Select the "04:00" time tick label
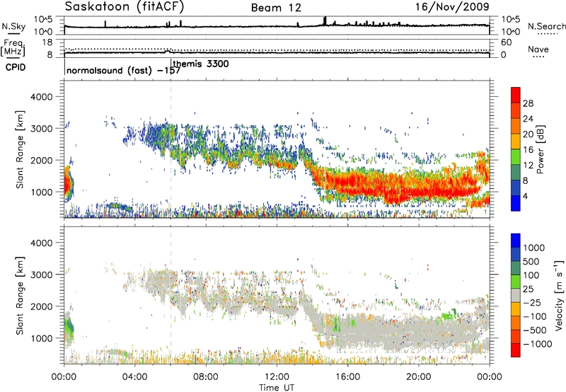 (134, 377)
